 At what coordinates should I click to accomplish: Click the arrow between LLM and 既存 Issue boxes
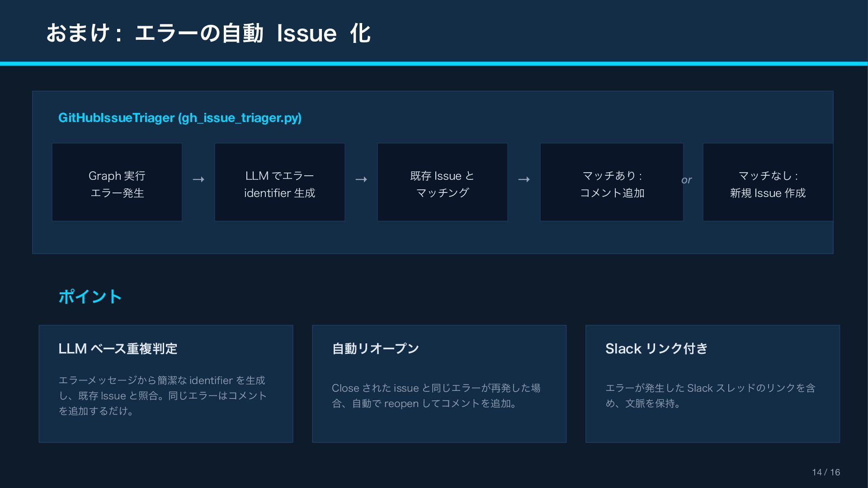[361, 180]
